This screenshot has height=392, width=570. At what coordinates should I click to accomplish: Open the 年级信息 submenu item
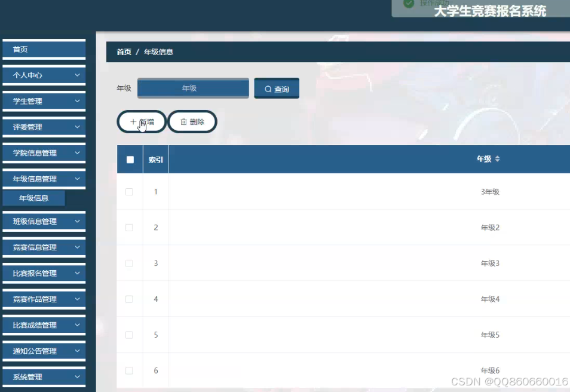pyautogui.click(x=35, y=198)
